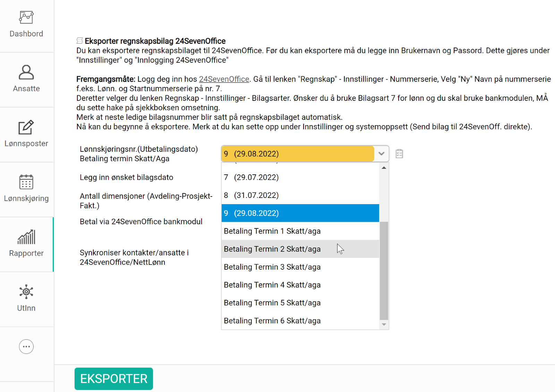Click 'Betal via 24SevenOffice bankmodul' label
Screen dimensions: 555x392
point(141,222)
